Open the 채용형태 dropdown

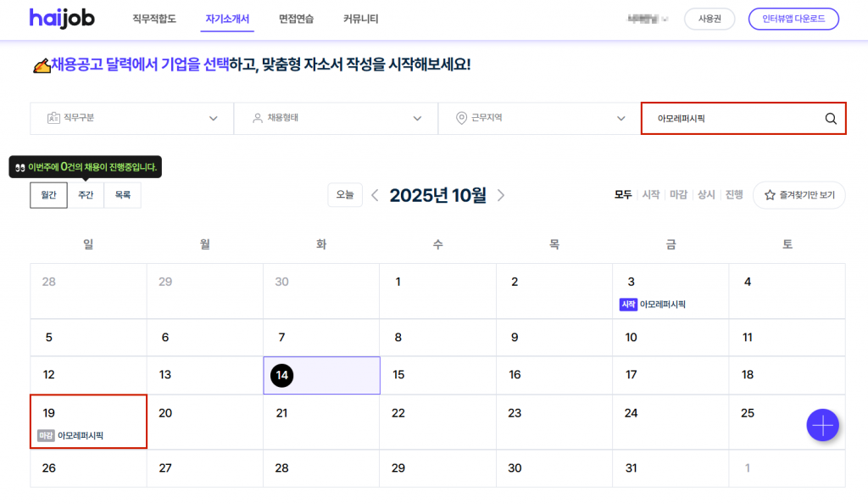[x=336, y=119]
